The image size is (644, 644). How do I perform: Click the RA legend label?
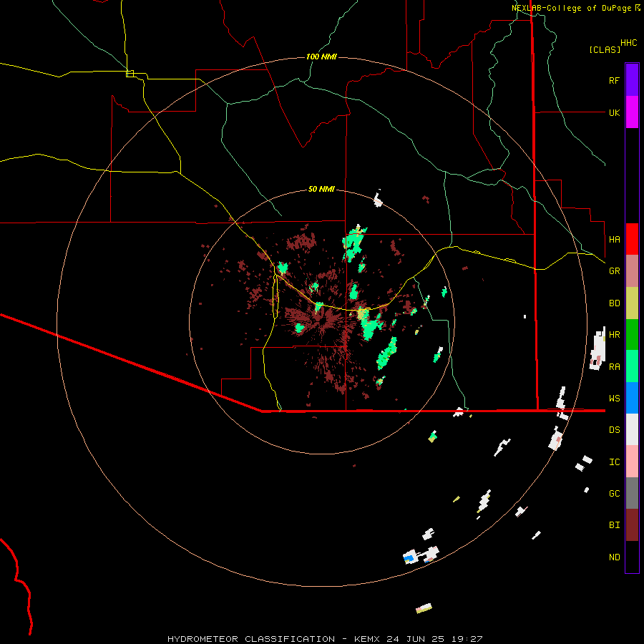click(614, 367)
